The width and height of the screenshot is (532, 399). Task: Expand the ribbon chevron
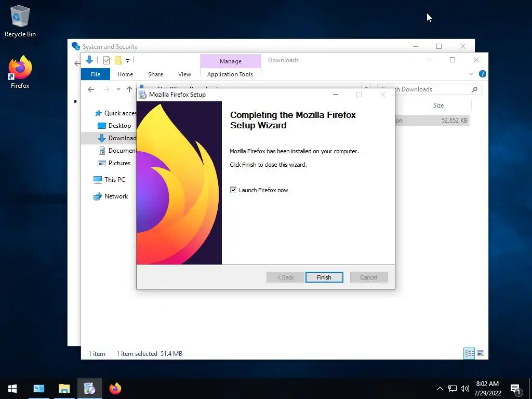[x=471, y=74]
